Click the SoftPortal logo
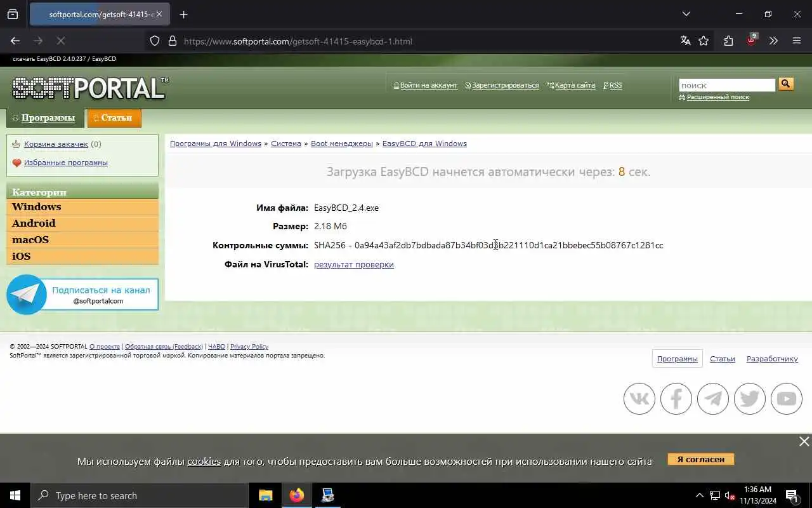Image resolution: width=812 pixels, height=508 pixels. pyautogui.click(x=90, y=88)
